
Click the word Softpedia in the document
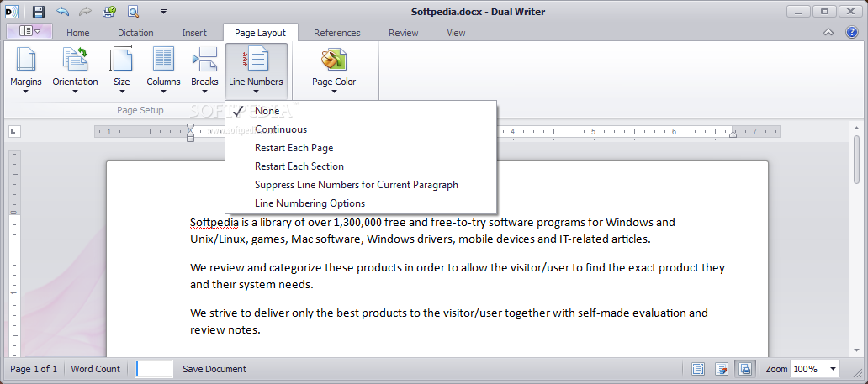[x=214, y=223]
